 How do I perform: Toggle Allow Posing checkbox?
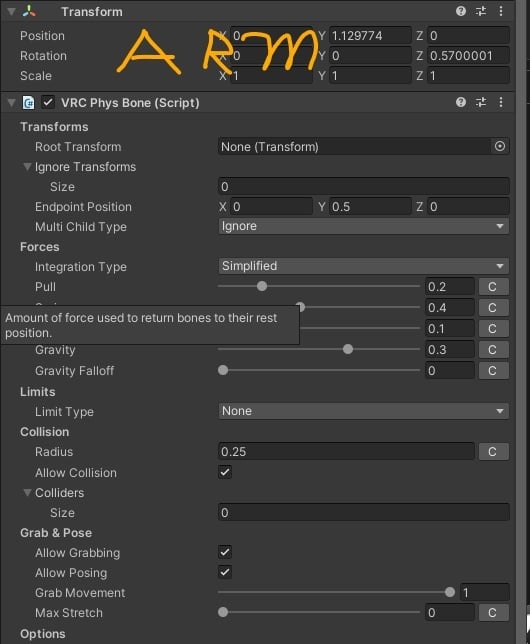(x=225, y=572)
